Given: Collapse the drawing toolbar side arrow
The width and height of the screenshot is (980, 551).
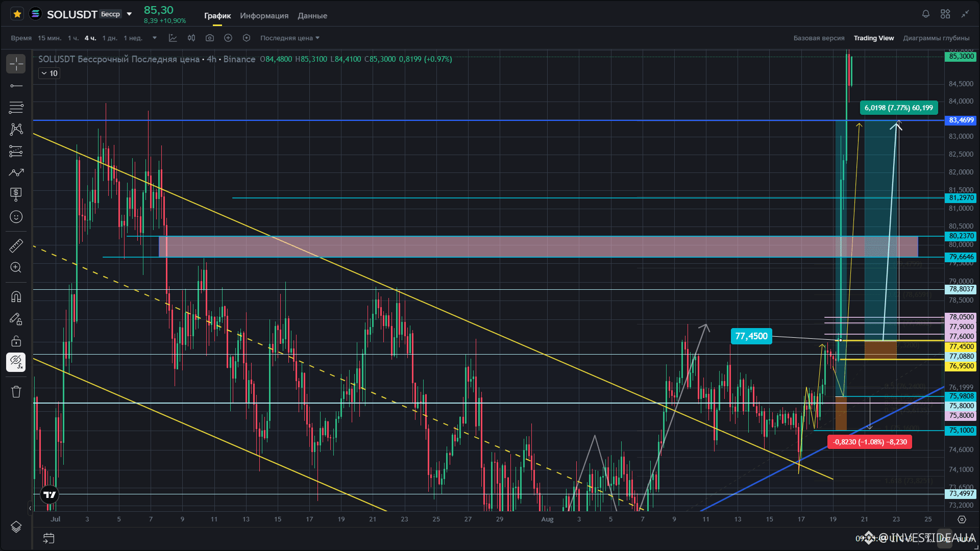Looking at the screenshot, I should [x=30, y=508].
